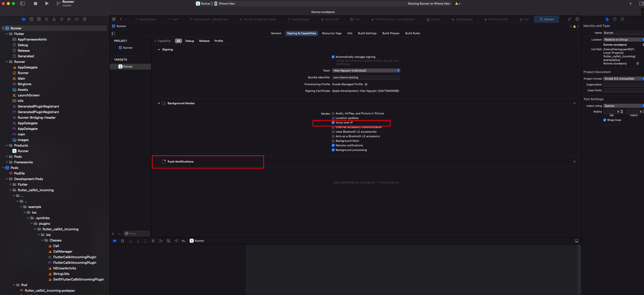The height and width of the screenshot is (295, 644).
Task: Enable Background fetch mode
Action: click(333, 141)
